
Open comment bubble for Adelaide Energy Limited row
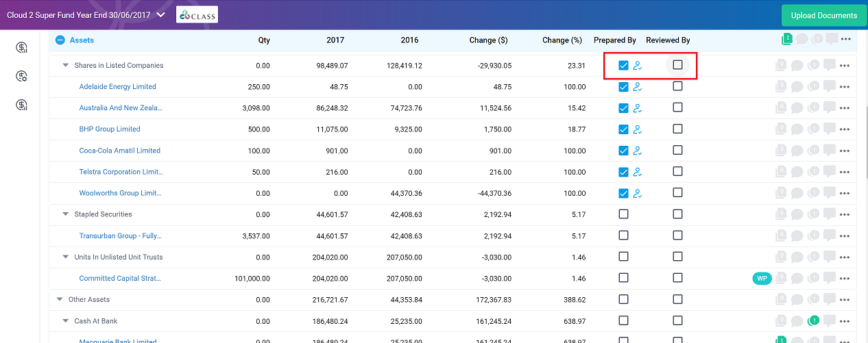tap(797, 87)
